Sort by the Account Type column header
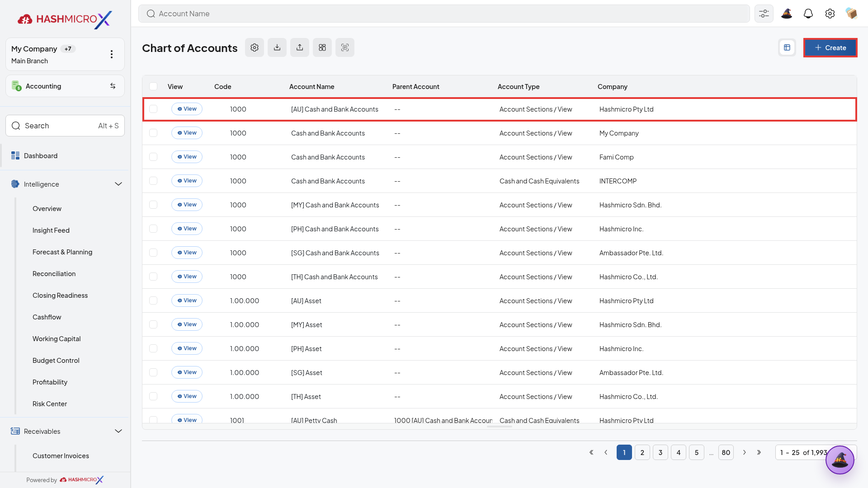The image size is (868, 488). (x=519, y=86)
